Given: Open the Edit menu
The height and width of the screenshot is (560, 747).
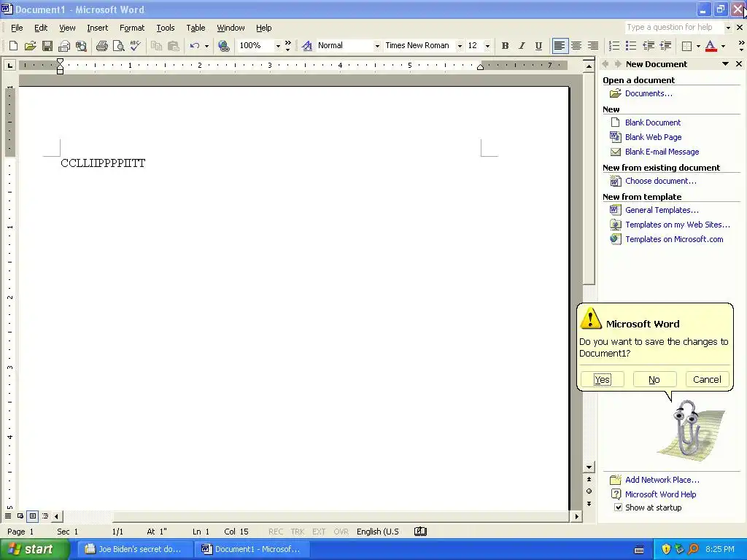Looking at the screenshot, I should (41, 28).
